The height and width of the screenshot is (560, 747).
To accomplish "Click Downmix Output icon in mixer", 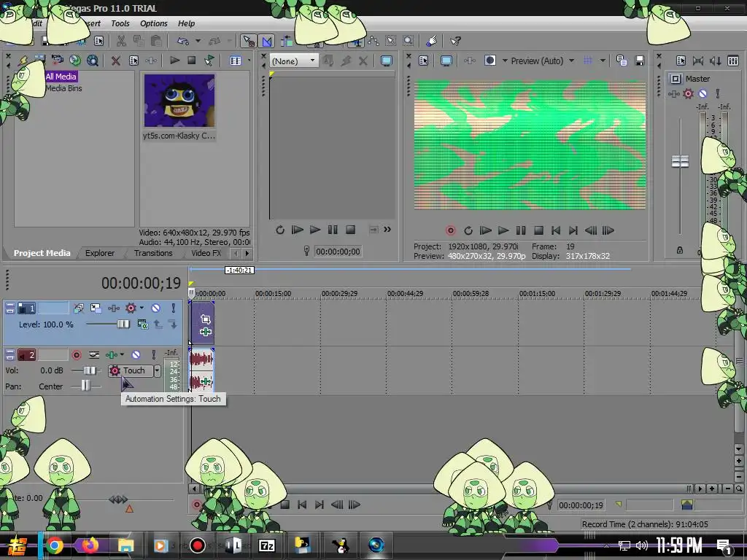I will (698, 61).
